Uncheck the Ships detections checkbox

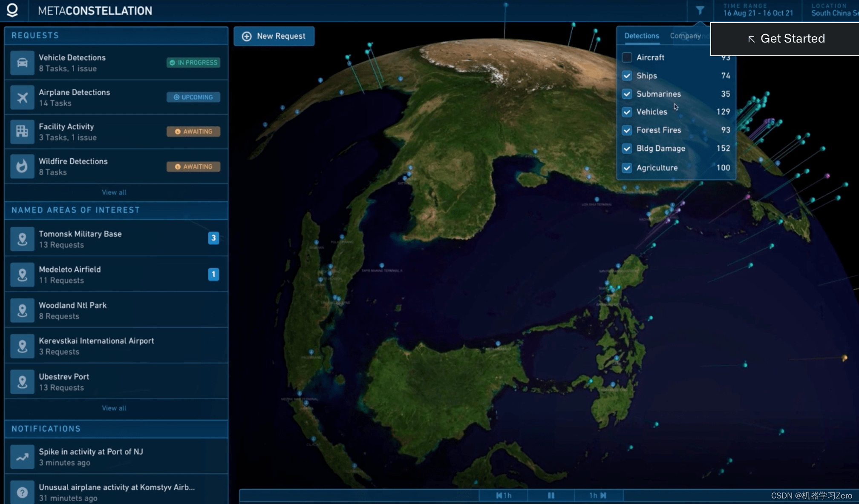click(627, 76)
